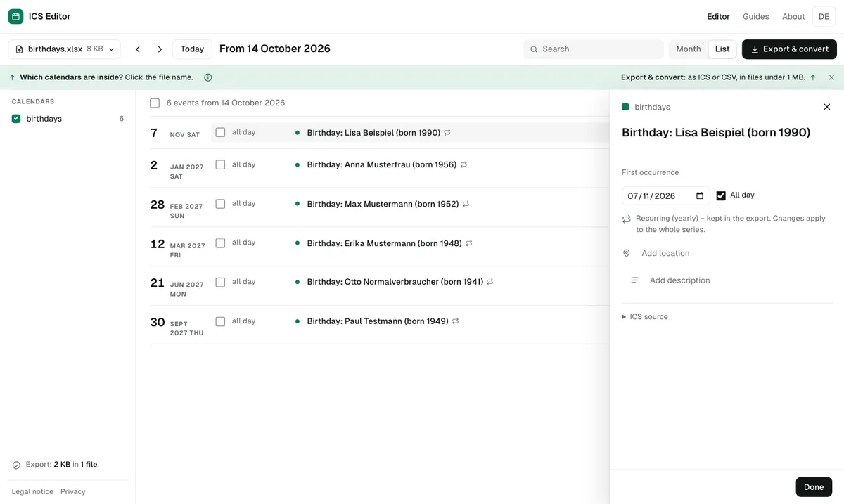Screen dimensions: 844x504
Task: Click the ICS Editor calendar logo icon
Action: click(15, 16)
